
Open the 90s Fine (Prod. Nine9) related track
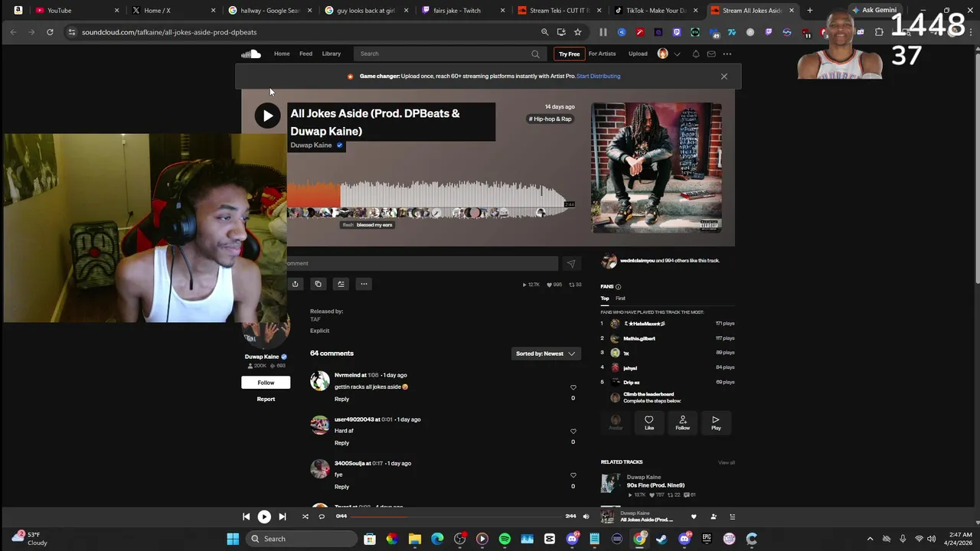(x=655, y=485)
